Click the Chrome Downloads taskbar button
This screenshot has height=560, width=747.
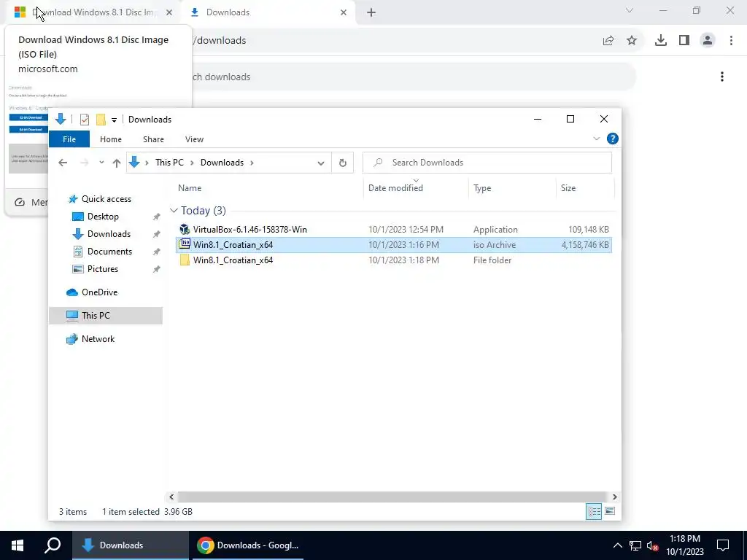point(247,545)
